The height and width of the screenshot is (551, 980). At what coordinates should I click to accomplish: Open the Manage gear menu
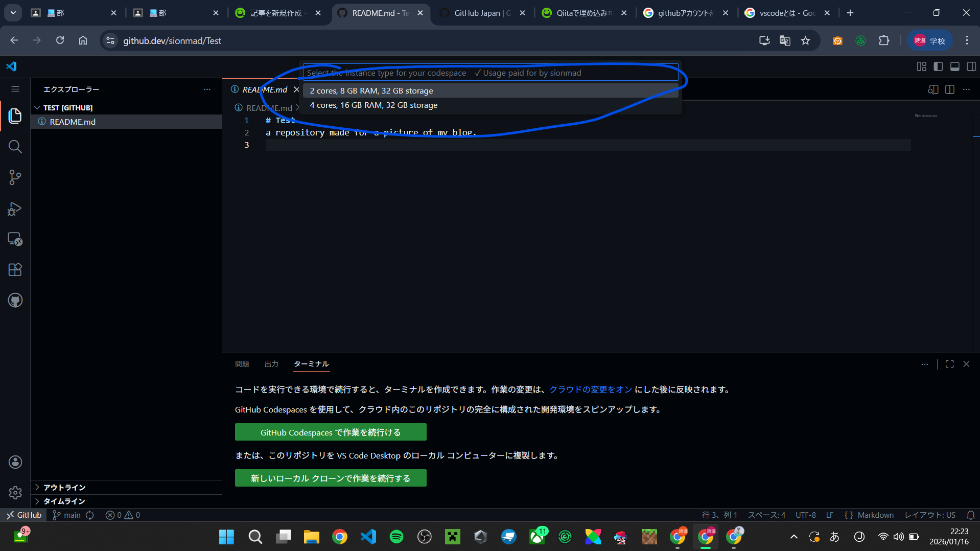click(x=15, y=492)
